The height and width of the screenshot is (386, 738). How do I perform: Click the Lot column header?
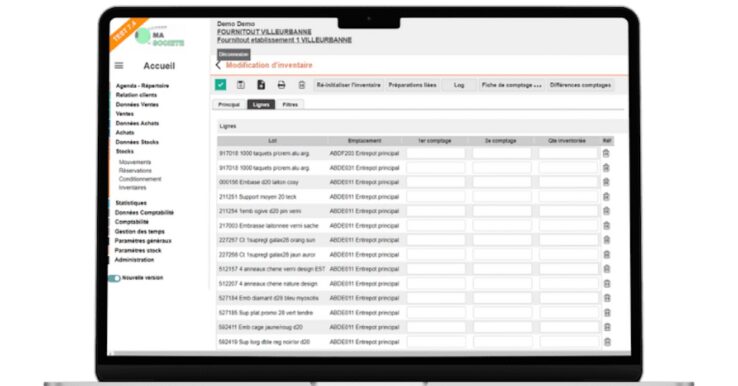(272, 141)
